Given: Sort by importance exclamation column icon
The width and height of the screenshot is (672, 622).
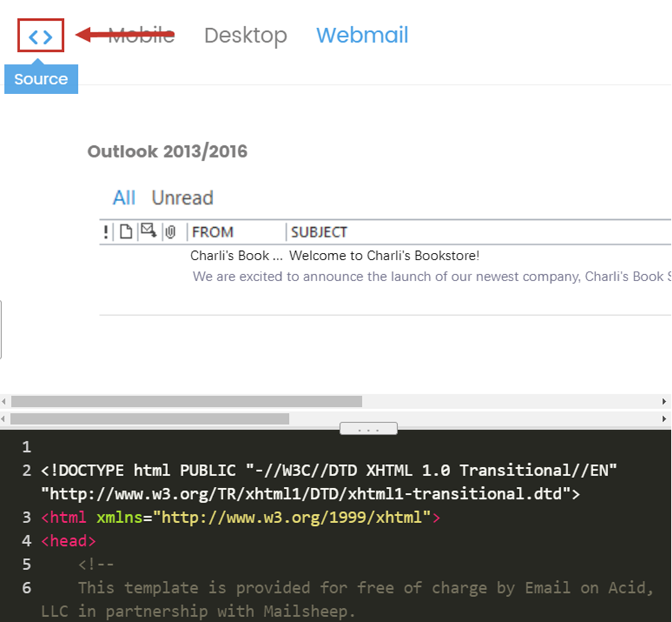Looking at the screenshot, I should point(106,232).
